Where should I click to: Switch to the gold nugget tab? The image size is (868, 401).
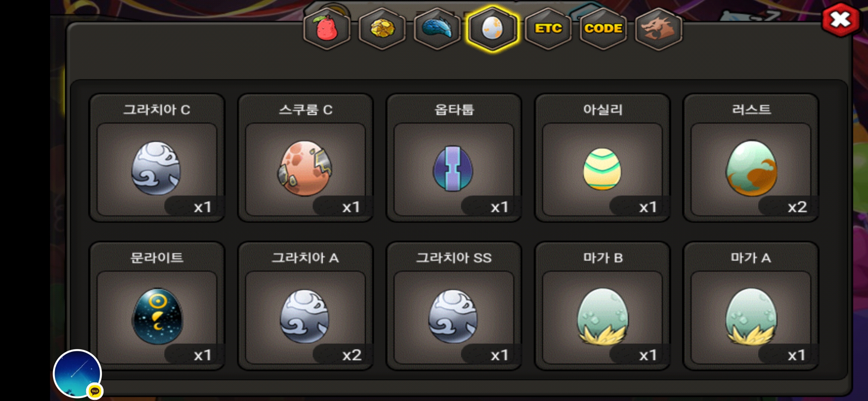(382, 29)
